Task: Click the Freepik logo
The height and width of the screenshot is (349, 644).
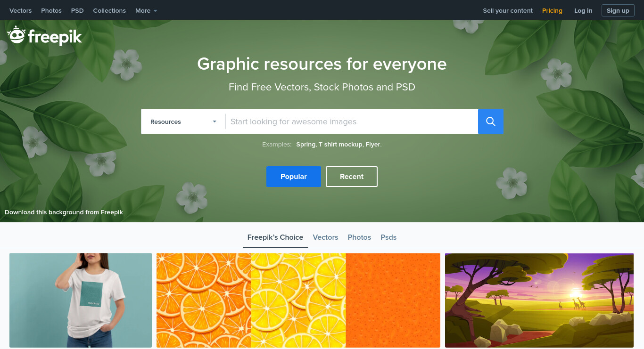Action: click(45, 36)
